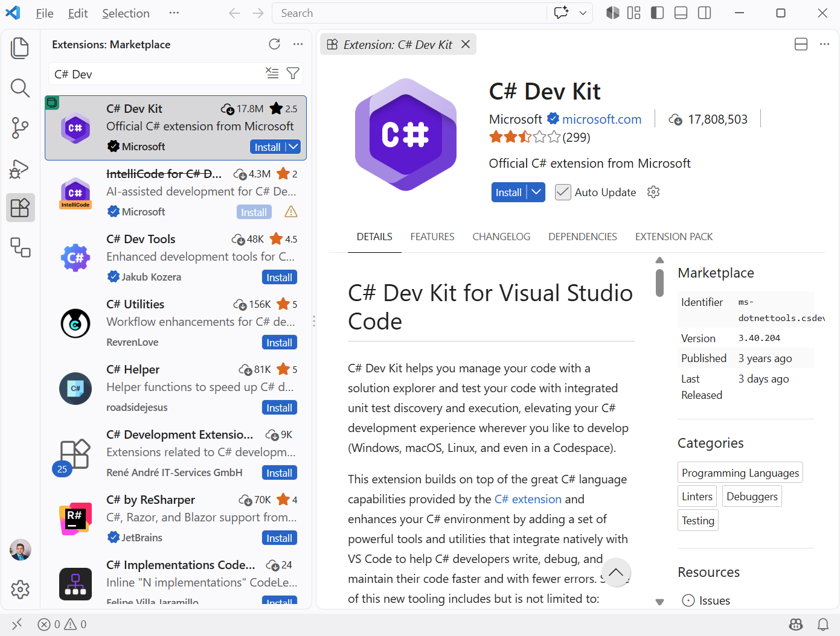
Task: Install the C# Utilities extension
Action: 280,342
